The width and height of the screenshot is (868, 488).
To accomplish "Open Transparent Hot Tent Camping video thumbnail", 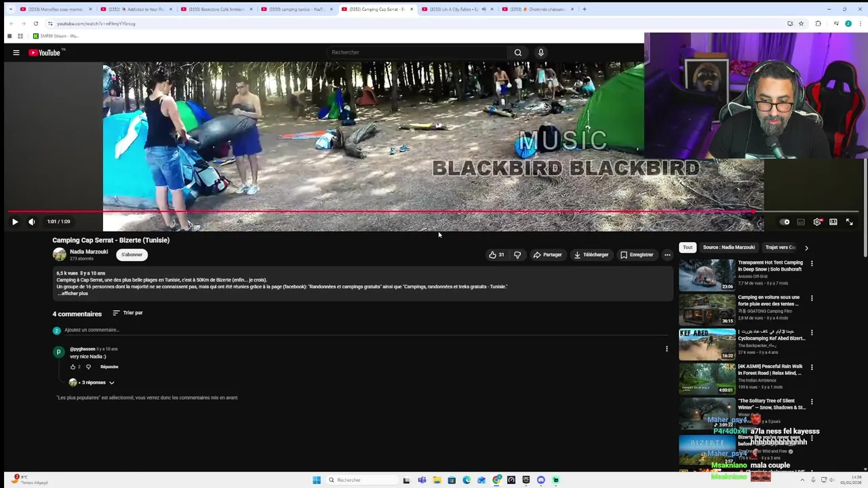I will [x=707, y=275].
